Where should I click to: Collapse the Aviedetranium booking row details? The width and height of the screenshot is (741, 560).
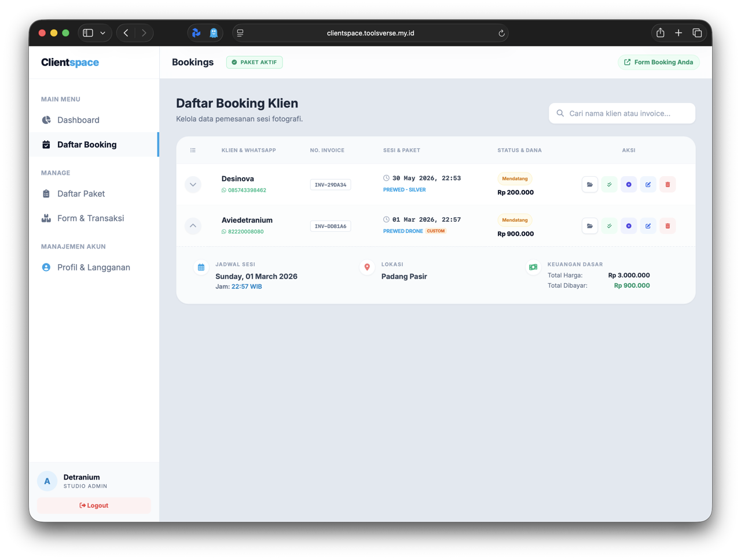(193, 226)
